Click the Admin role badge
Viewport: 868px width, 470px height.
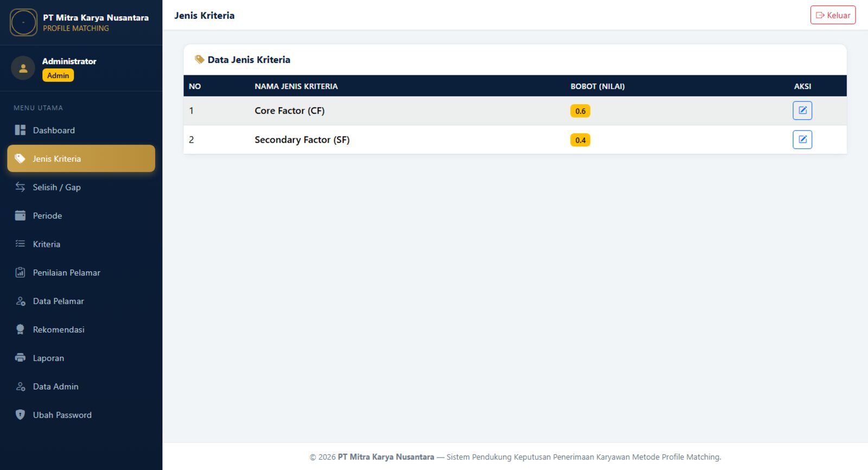pos(58,75)
